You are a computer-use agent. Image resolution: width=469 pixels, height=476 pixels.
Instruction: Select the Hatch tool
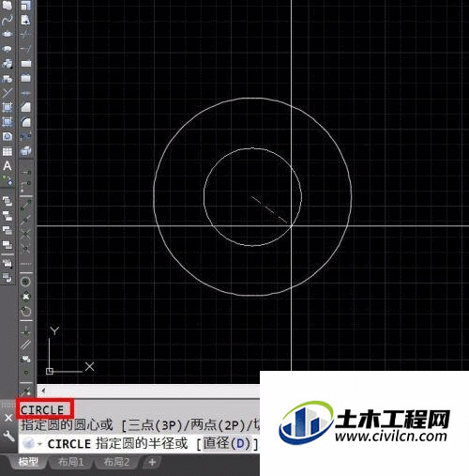pyautogui.click(x=8, y=107)
